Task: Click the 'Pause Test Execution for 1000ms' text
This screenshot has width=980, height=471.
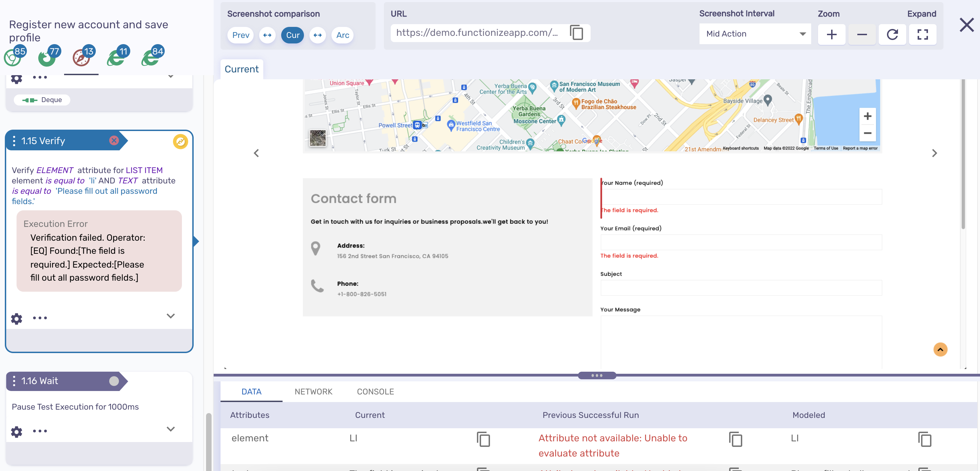Action: (75, 407)
